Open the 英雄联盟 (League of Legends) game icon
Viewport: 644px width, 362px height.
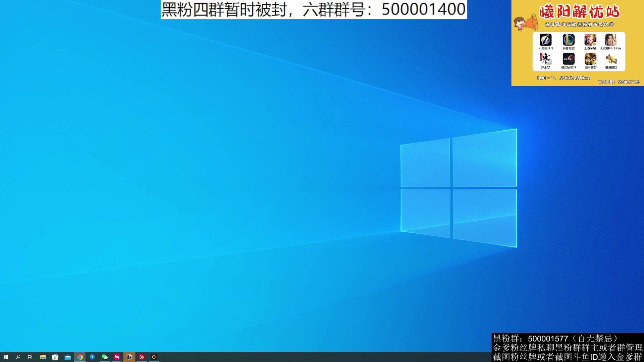[568, 40]
